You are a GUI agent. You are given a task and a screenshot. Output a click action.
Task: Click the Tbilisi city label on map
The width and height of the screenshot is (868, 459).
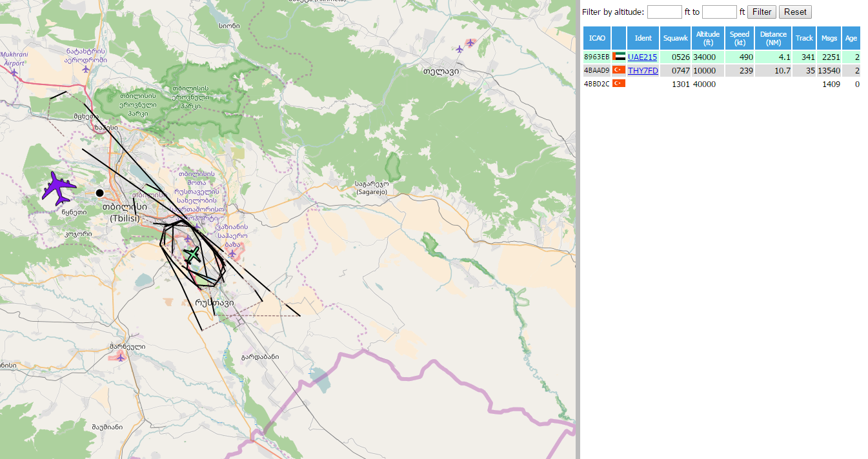coord(125,212)
